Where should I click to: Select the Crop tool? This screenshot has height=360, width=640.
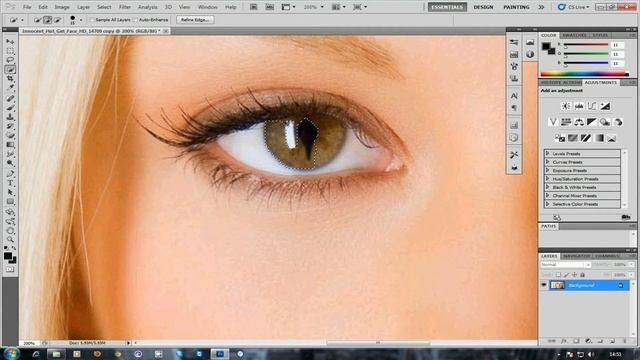[x=10, y=78]
